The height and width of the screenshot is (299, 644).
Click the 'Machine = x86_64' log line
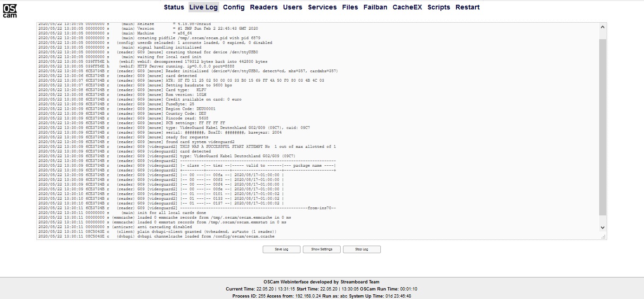pos(115,33)
